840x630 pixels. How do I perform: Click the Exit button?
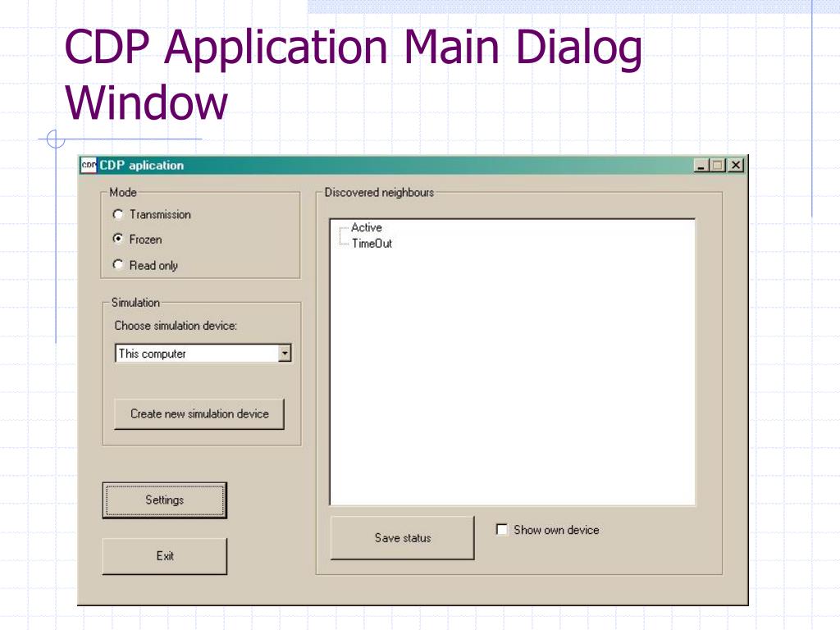coord(164,556)
